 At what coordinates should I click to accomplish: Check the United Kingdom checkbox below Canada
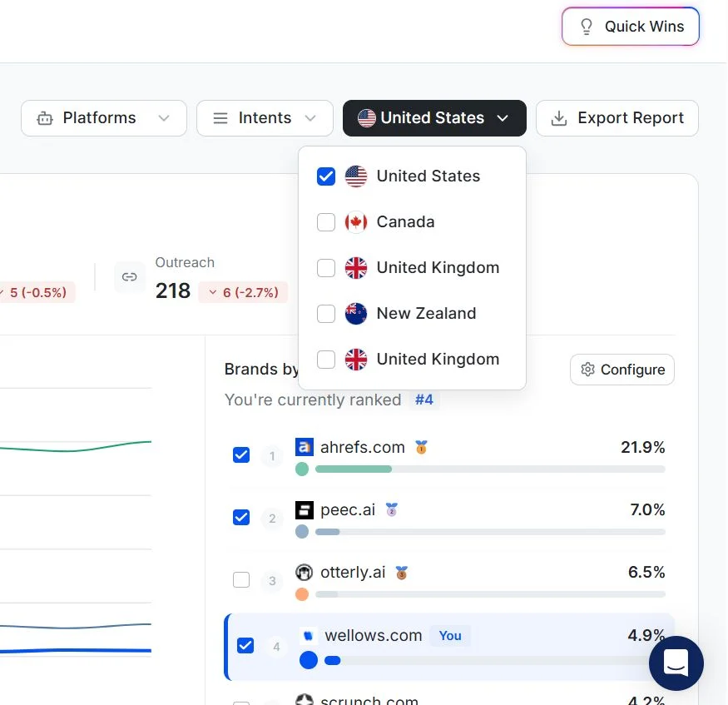click(x=326, y=268)
